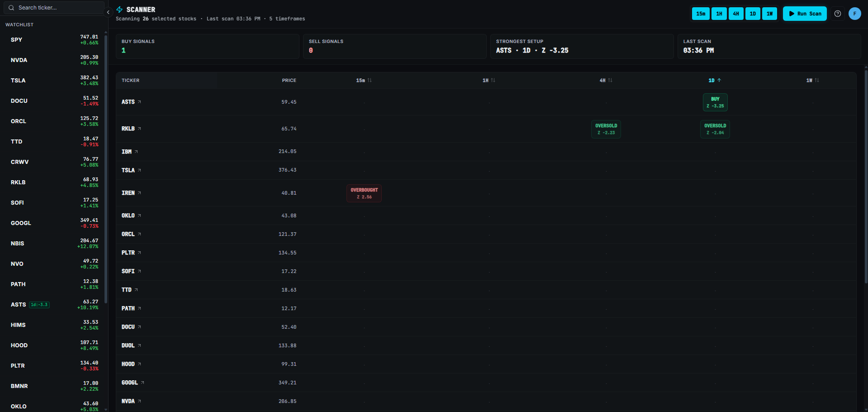The height and width of the screenshot is (412, 868).
Task: Sort table by 1H column
Action: pos(489,80)
